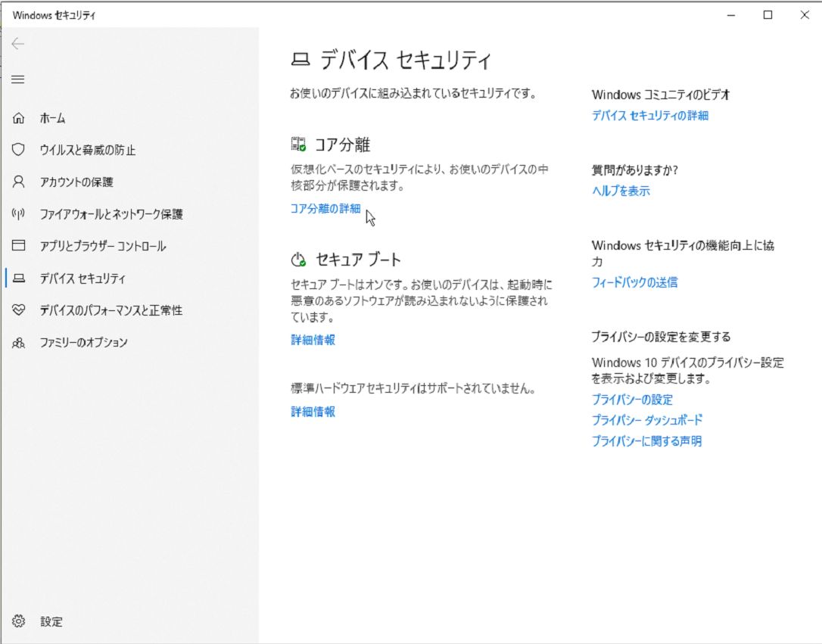
Task: Open 設定 with the gear icon
Action: click(18, 621)
